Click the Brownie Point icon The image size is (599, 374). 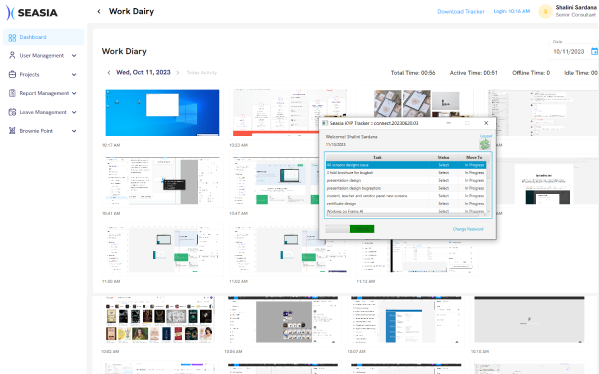(12, 131)
